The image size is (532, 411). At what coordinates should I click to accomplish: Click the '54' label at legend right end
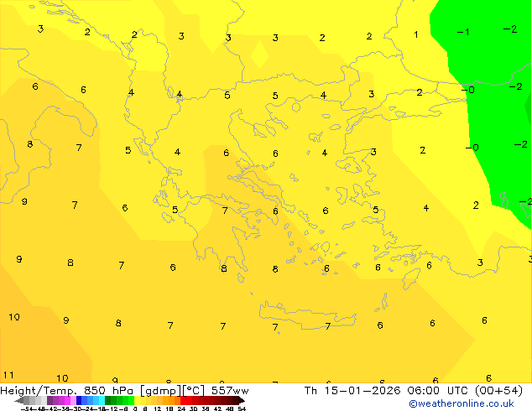pos(242,408)
